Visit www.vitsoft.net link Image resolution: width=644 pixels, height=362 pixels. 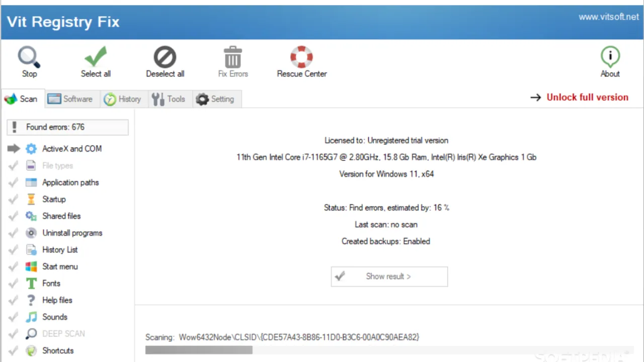point(608,17)
